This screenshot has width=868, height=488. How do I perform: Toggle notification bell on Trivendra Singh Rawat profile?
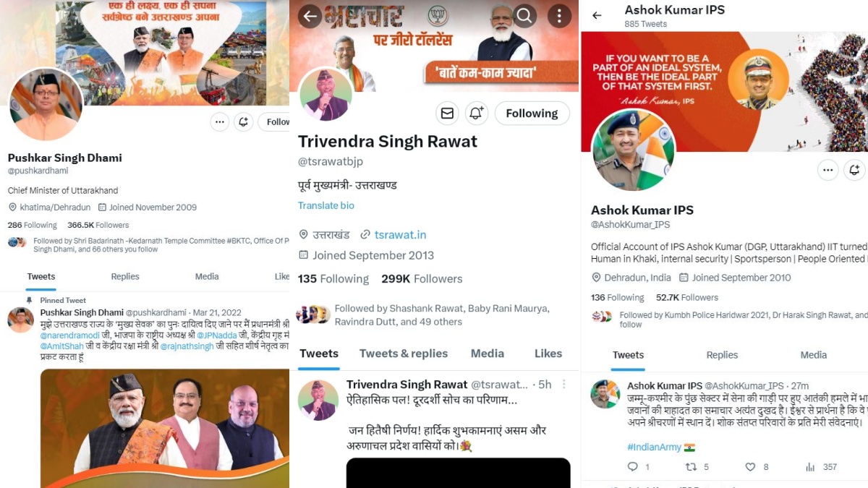tap(477, 114)
